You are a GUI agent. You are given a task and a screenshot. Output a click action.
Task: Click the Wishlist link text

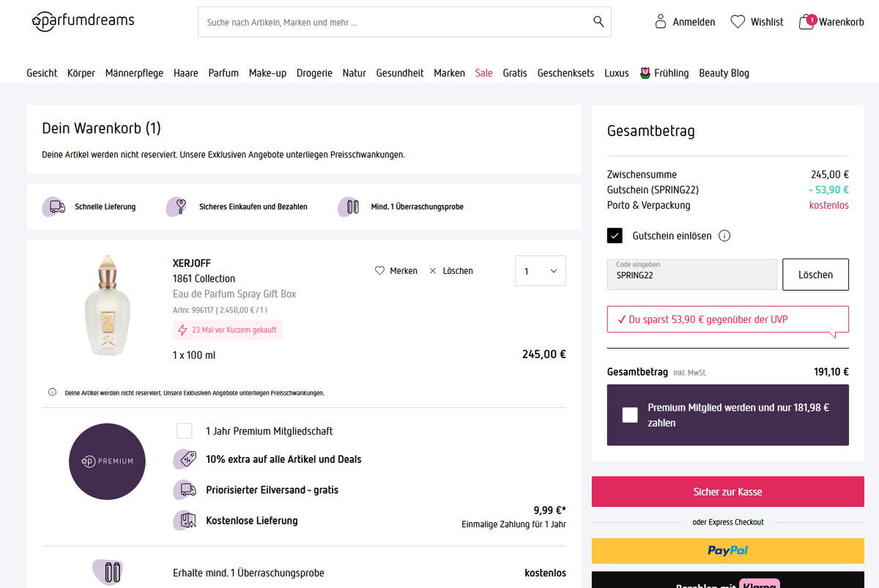click(767, 22)
